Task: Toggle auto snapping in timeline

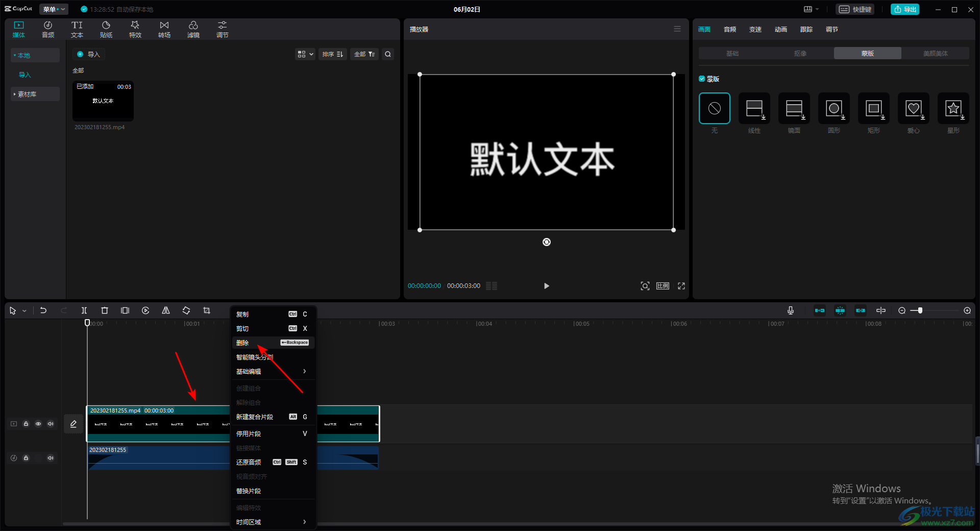Action: coord(840,310)
